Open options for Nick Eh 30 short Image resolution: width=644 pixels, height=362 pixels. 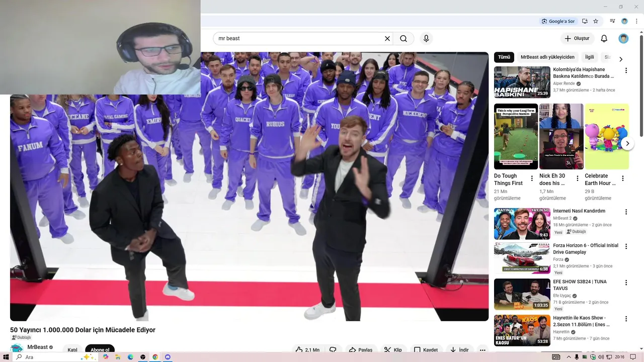coord(578,178)
